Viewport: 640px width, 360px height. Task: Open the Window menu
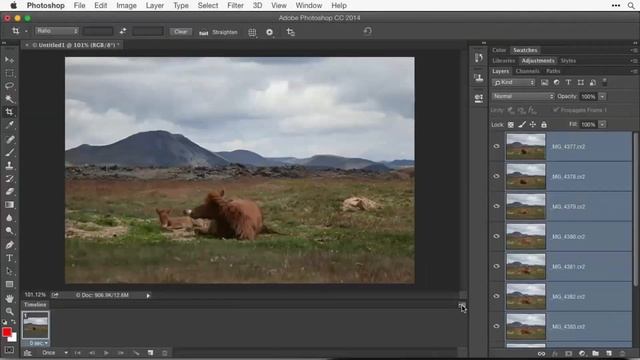309,6
